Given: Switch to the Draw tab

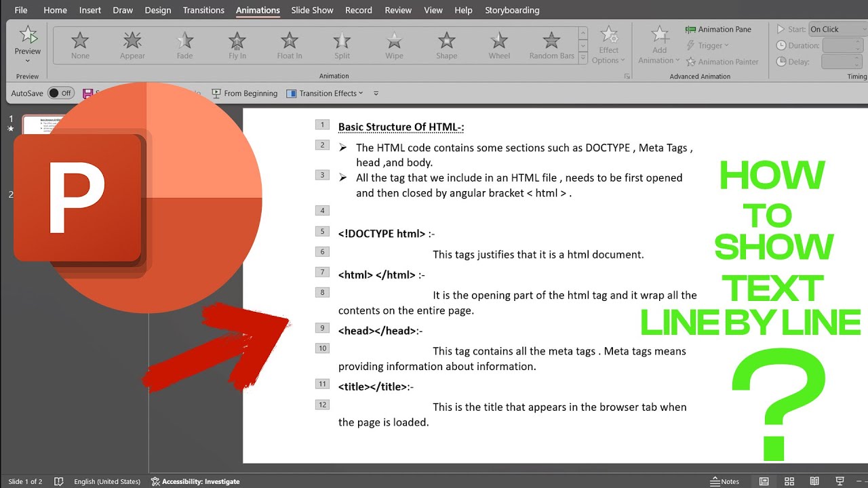Looking at the screenshot, I should click(x=123, y=10).
